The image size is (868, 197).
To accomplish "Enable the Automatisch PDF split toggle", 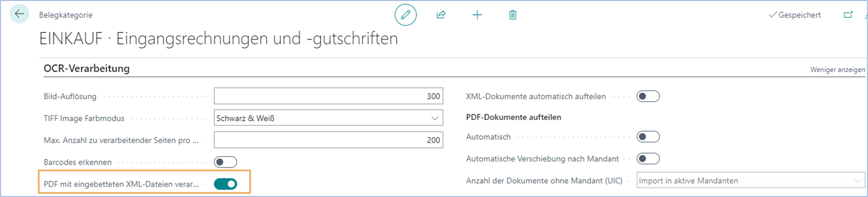I will (648, 137).
